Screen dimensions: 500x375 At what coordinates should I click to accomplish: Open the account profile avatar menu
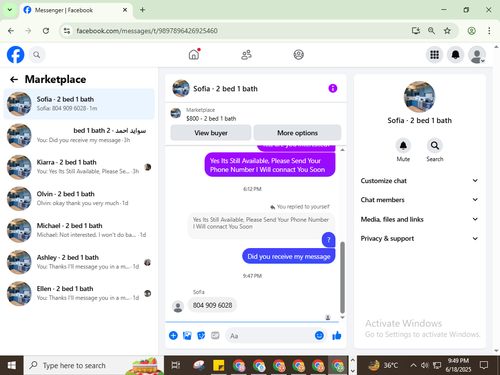tap(477, 55)
